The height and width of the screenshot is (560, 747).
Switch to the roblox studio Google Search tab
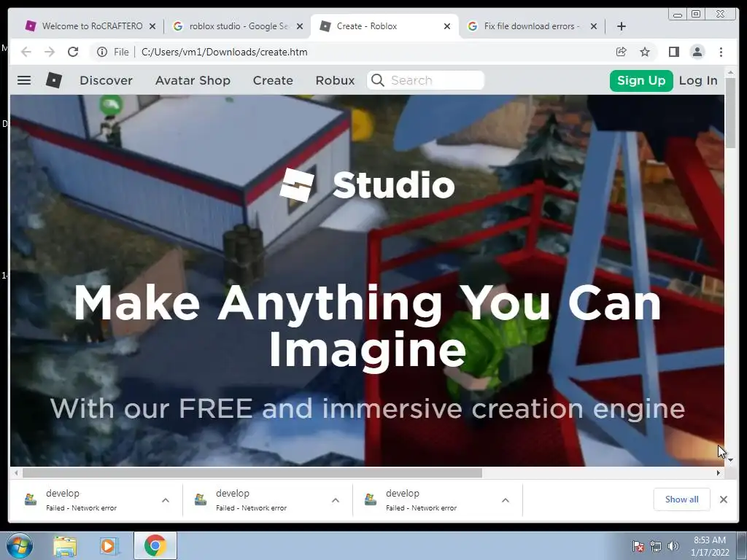(x=239, y=26)
